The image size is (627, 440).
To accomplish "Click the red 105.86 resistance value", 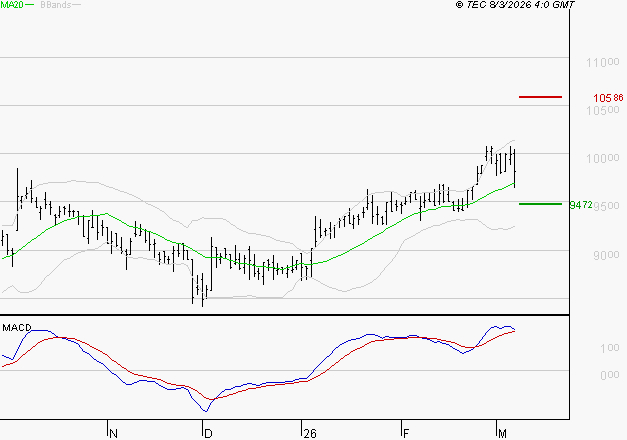I will click(608, 98).
